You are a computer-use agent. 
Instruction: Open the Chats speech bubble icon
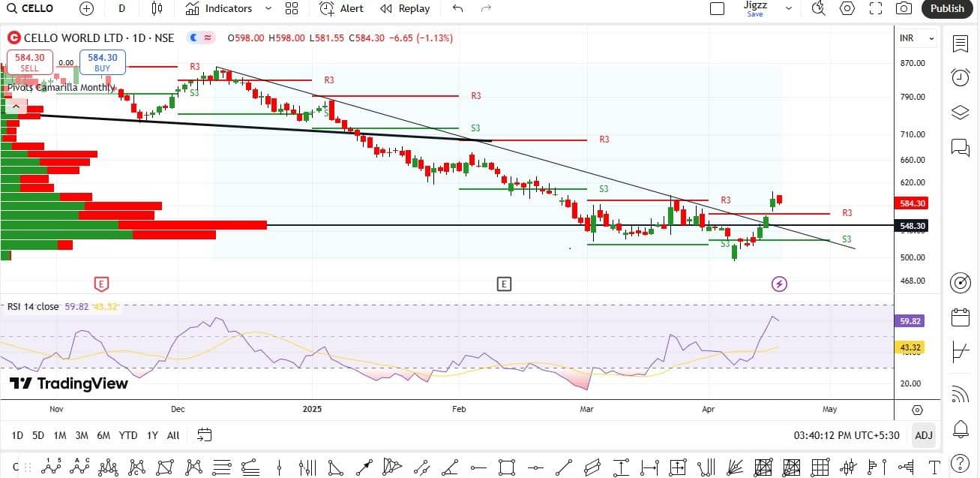960,147
